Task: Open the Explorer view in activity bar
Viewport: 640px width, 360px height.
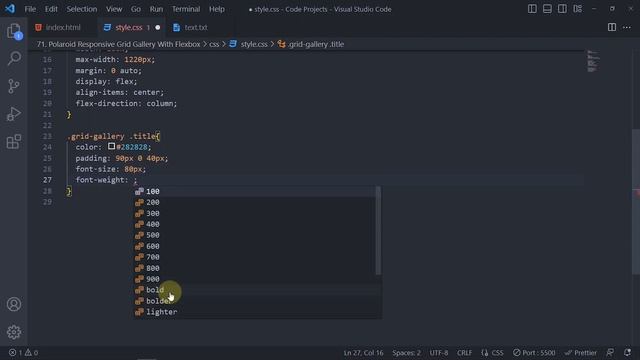Action: [x=14, y=31]
